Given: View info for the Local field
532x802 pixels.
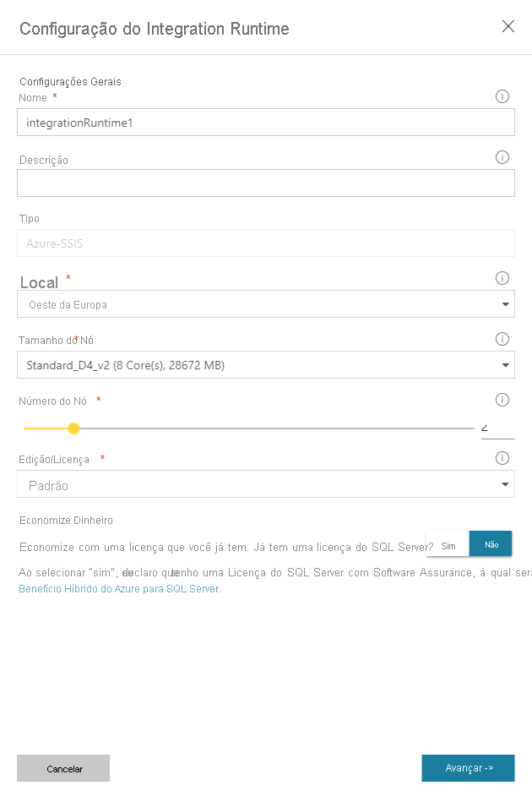Looking at the screenshot, I should pos(502,278).
